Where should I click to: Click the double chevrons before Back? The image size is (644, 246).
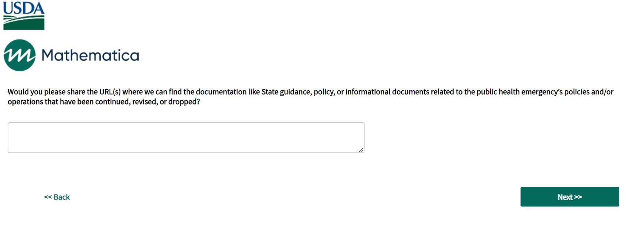pyautogui.click(x=48, y=197)
